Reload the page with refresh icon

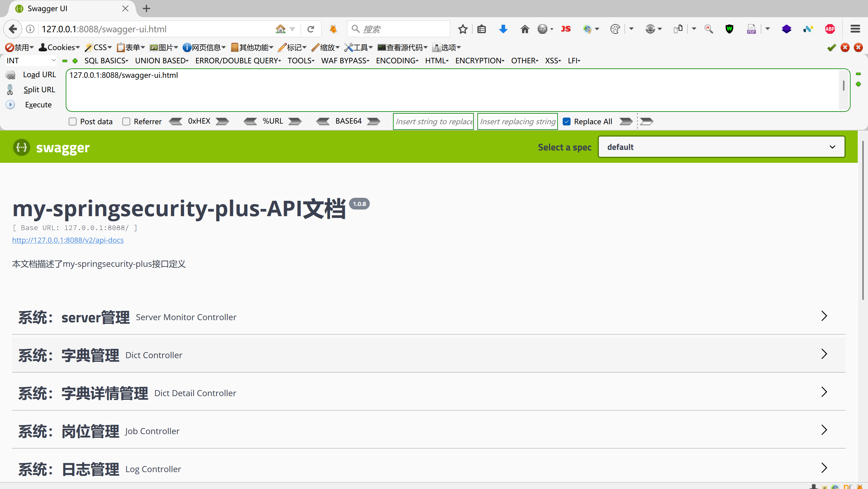(311, 29)
